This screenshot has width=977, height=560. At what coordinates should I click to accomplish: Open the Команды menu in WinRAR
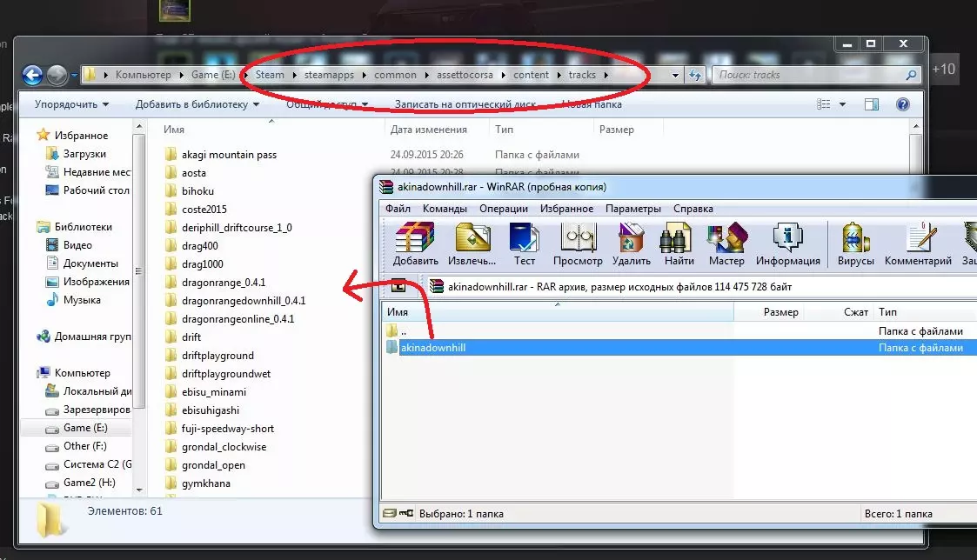445,209
